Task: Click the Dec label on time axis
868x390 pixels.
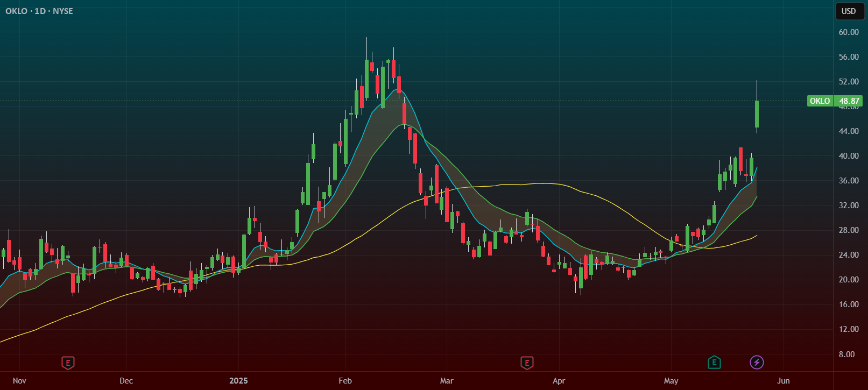Action: coord(126,381)
